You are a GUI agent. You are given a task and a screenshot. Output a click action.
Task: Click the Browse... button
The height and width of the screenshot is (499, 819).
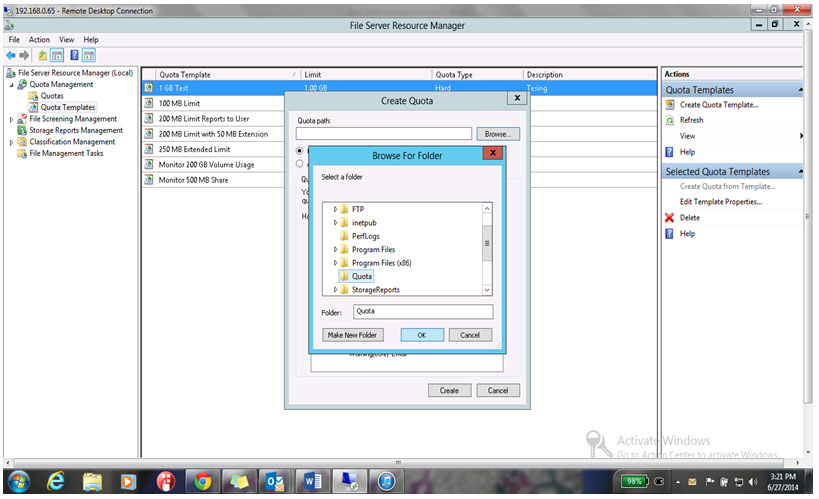click(498, 134)
